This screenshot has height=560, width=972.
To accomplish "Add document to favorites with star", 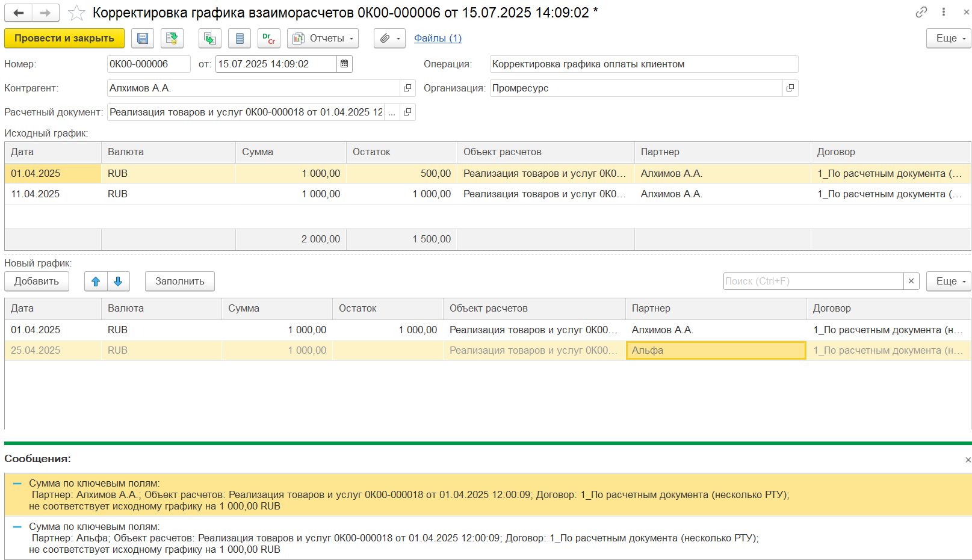I will click(x=76, y=13).
